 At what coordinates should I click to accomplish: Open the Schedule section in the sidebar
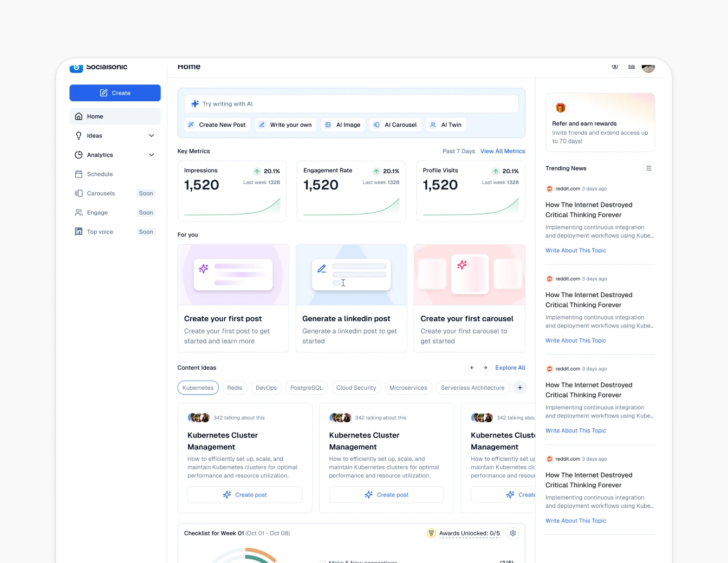[100, 174]
